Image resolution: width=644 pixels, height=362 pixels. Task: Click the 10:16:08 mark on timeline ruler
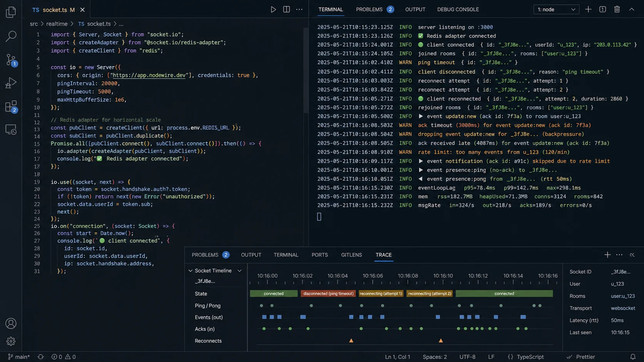pos(408,276)
